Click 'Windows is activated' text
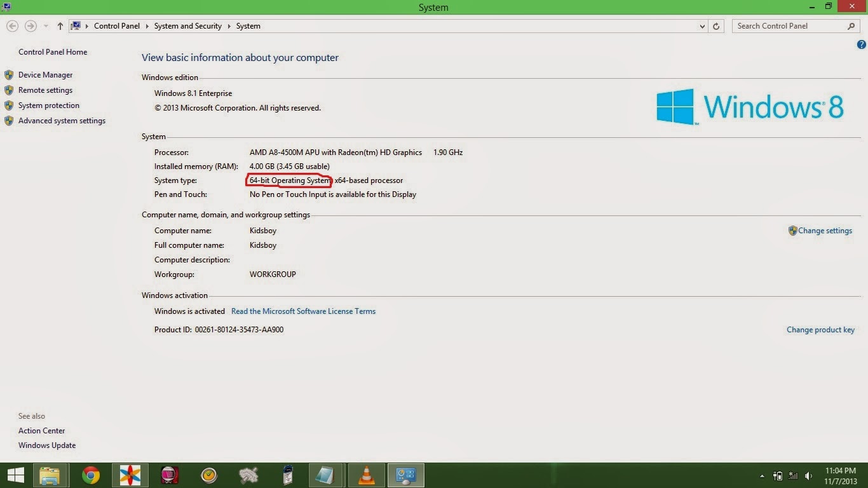 (x=189, y=311)
